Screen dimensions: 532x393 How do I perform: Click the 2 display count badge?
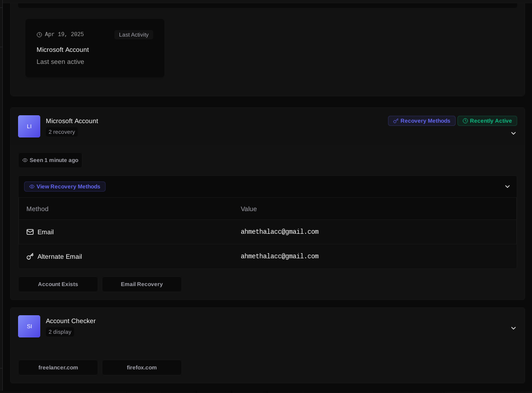(60, 332)
